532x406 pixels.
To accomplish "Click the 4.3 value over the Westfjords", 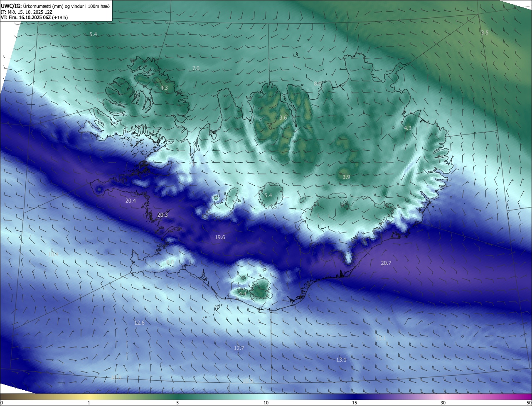I will [x=164, y=88].
